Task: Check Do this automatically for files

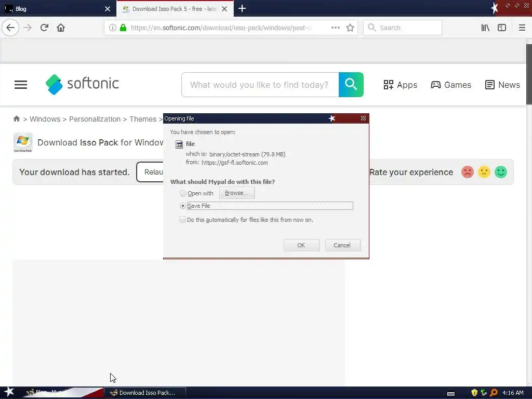Action: tap(182, 220)
